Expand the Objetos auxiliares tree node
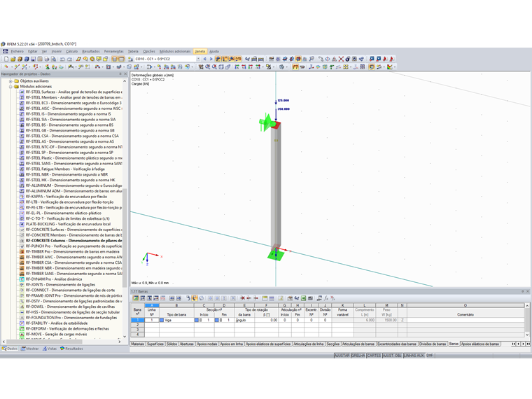532x399 pixels. click(10, 81)
